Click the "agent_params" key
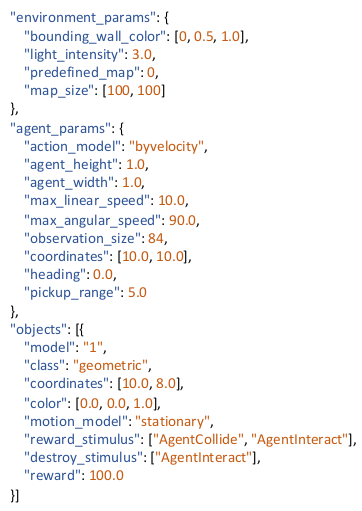362x511 pixels. (x=62, y=129)
